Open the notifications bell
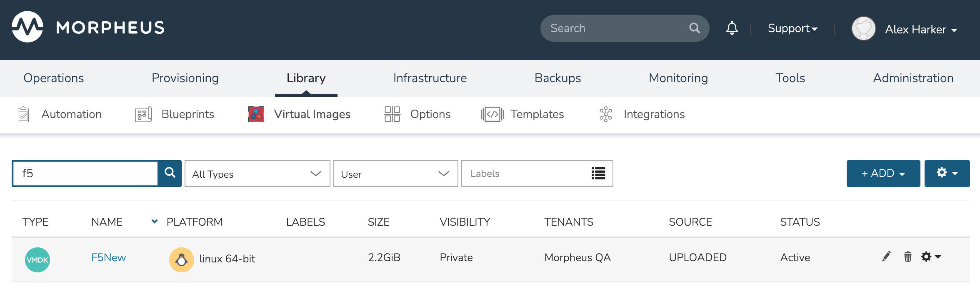This screenshot has width=980, height=292. tap(732, 28)
